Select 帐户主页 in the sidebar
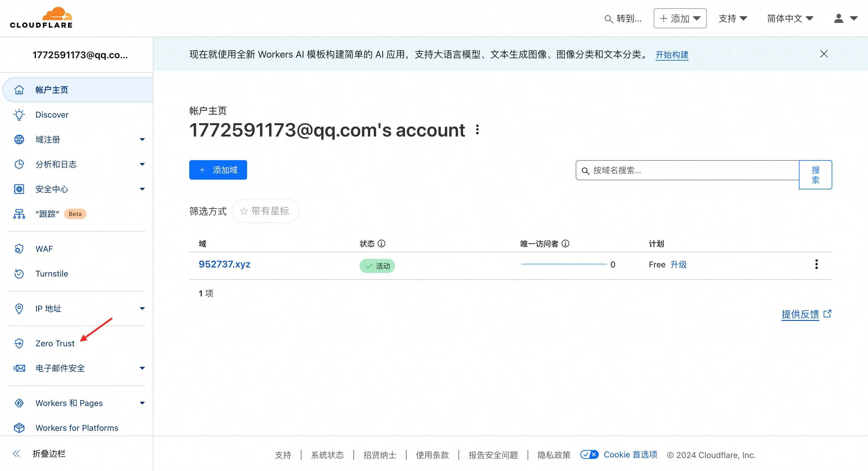The width and height of the screenshot is (868, 471). tap(78, 90)
